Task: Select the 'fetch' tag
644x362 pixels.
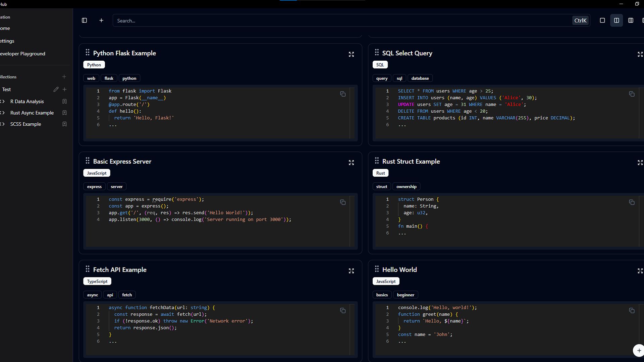Action: 127,295
